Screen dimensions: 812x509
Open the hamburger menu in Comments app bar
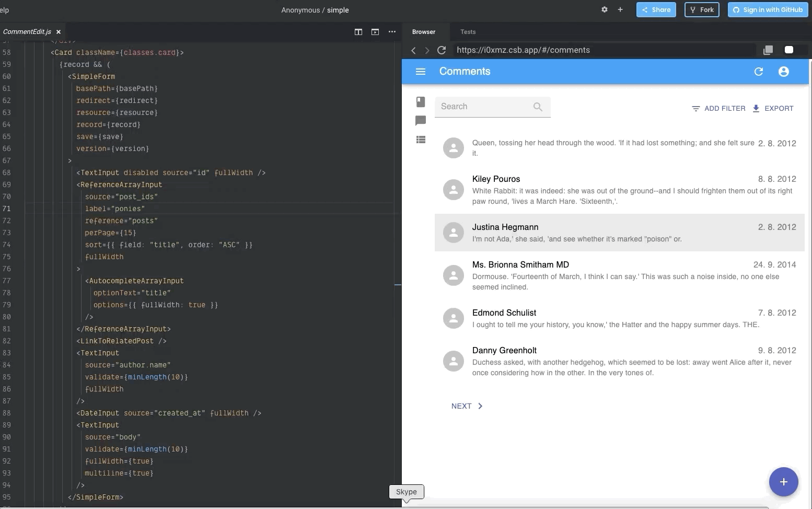421,72
